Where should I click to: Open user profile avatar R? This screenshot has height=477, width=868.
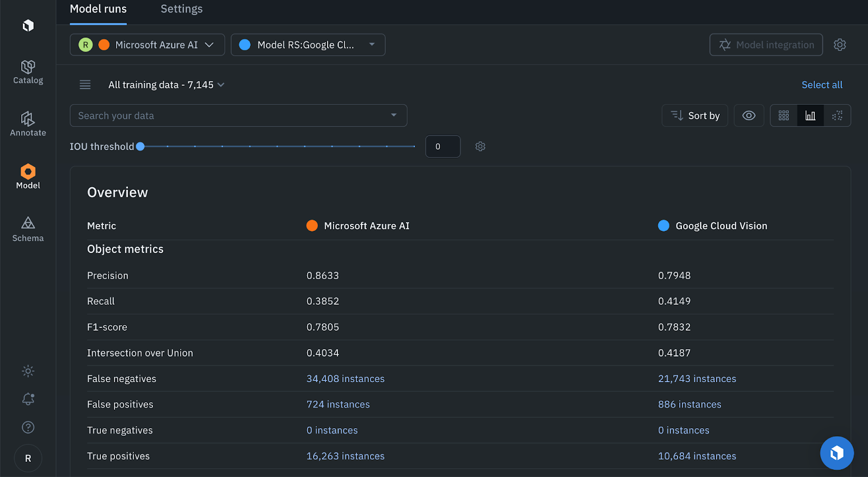28,458
